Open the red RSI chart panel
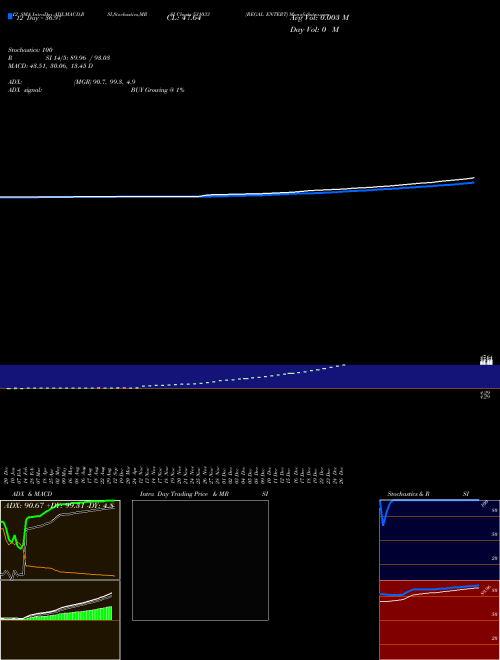Screen dimensions: 500x660 (439, 620)
